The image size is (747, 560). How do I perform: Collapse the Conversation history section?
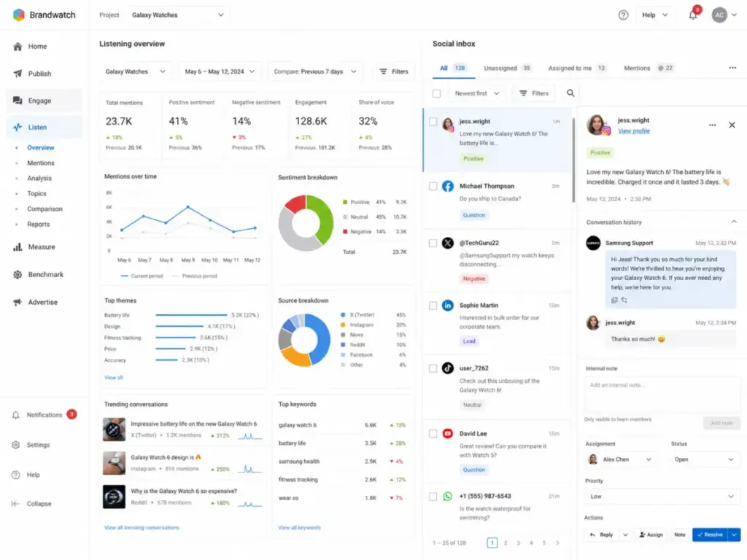(734, 222)
